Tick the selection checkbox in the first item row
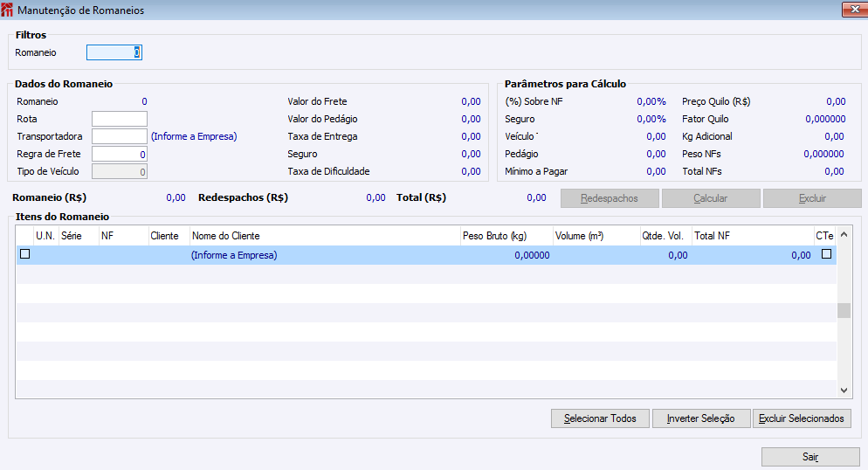Viewport: 868px width, 470px height. [x=25, y=254]
